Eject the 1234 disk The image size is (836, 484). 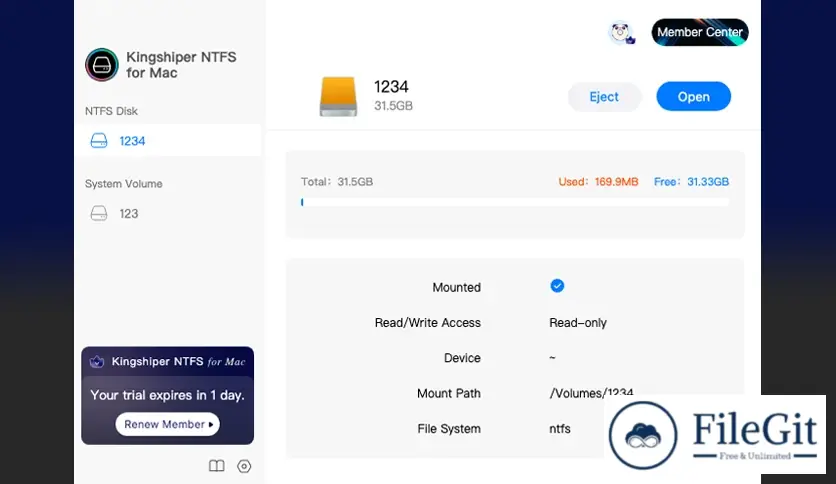tap(604, 97)
